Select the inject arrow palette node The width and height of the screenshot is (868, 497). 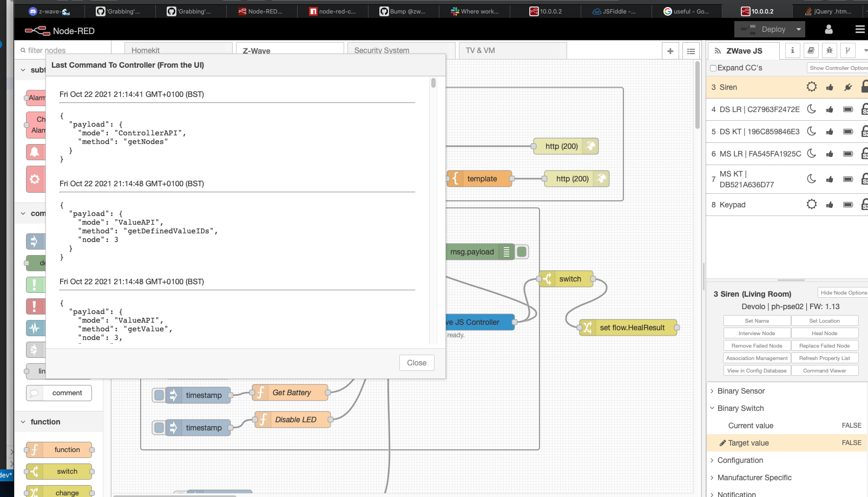click(x=36, y=241)
